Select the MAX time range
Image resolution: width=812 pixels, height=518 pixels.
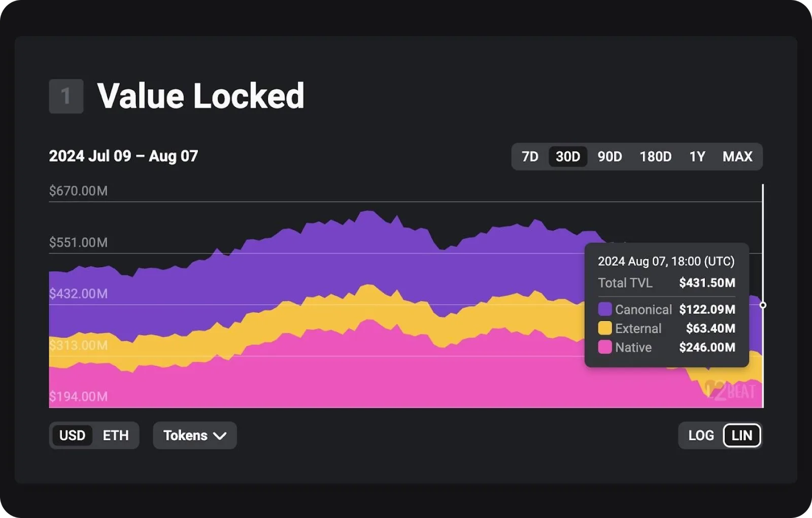coord(737,156)
